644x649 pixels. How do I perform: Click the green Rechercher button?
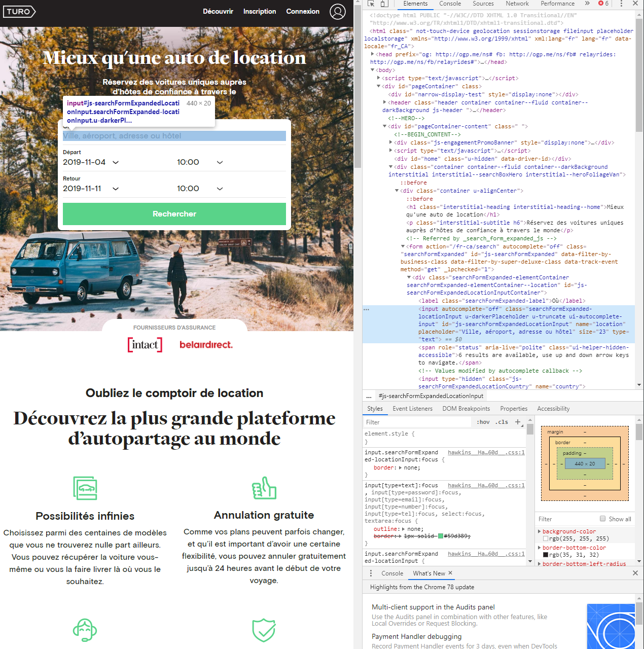[174, 214]
